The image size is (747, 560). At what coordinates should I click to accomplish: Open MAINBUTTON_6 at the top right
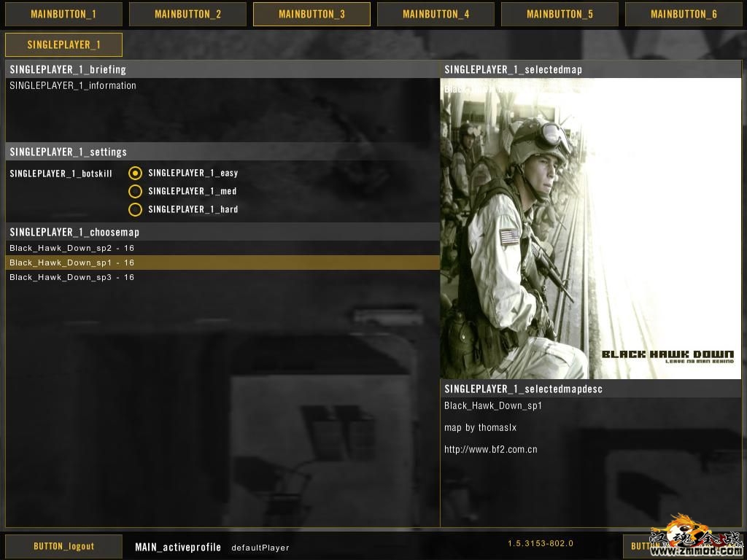coord(684,15)
